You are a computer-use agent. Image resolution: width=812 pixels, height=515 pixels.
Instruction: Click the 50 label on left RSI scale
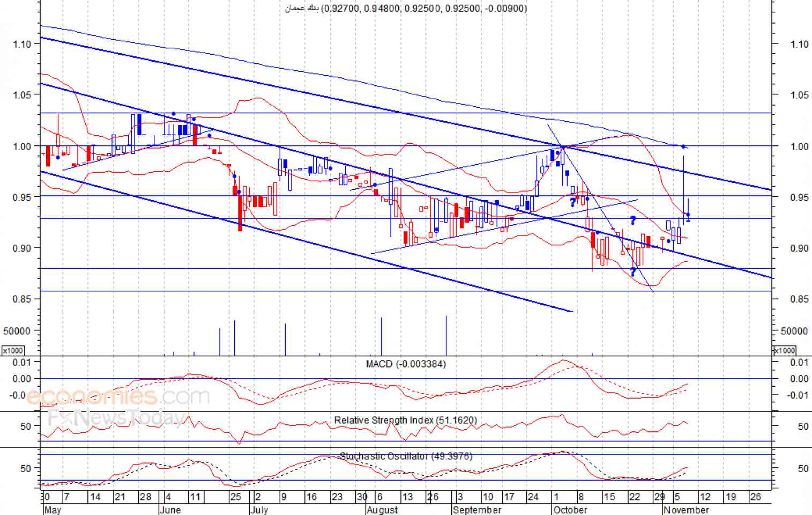(26, 426)
